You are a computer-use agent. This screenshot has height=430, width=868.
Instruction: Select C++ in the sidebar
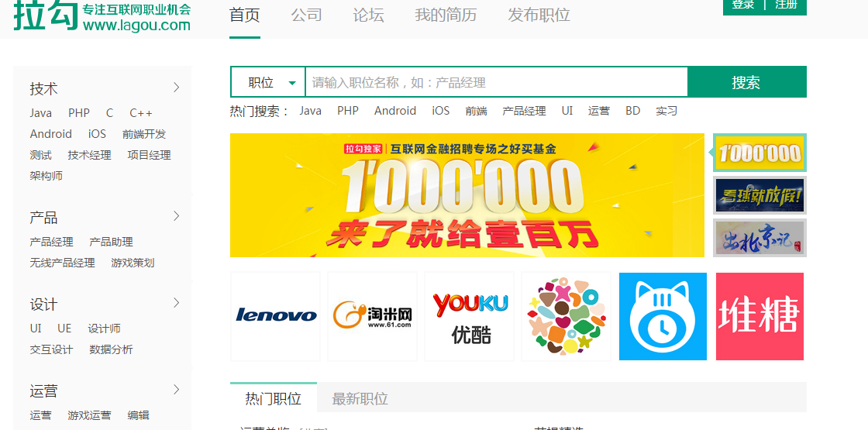pos(141,113)
